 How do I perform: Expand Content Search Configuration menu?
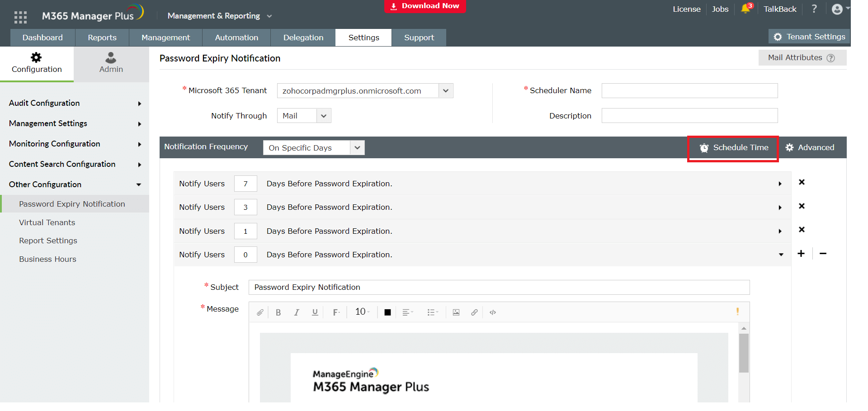(75, 164)
